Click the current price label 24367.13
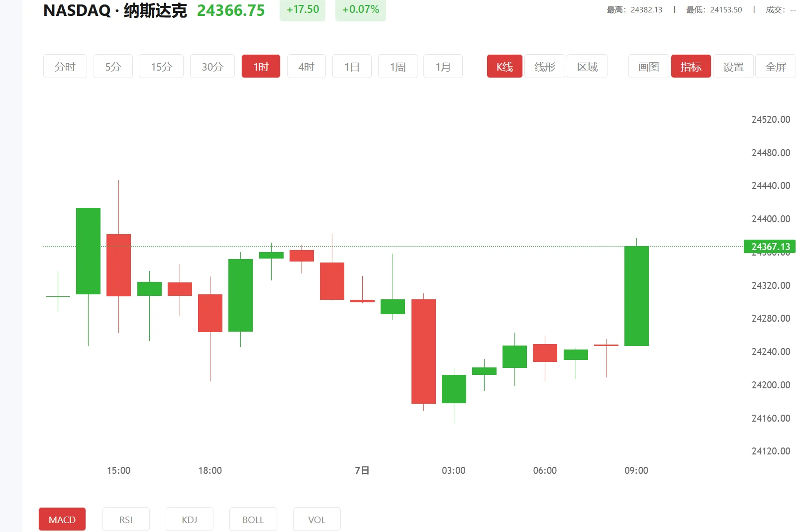Image resolution: width=810 pixels, height=532 pixels. 769,246
